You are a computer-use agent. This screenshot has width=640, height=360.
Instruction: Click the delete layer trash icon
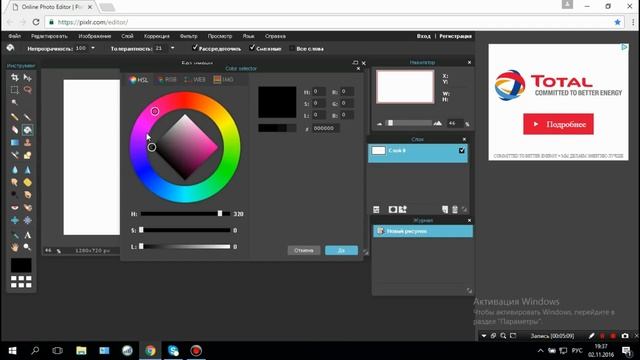pyautogui.click(x=455, y=209)
